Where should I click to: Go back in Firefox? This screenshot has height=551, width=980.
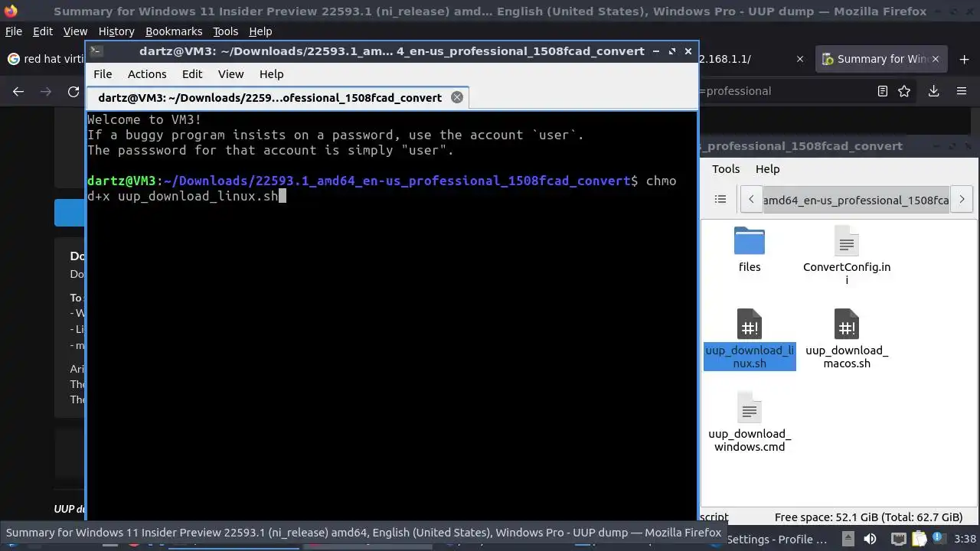[x=18, y=91]
